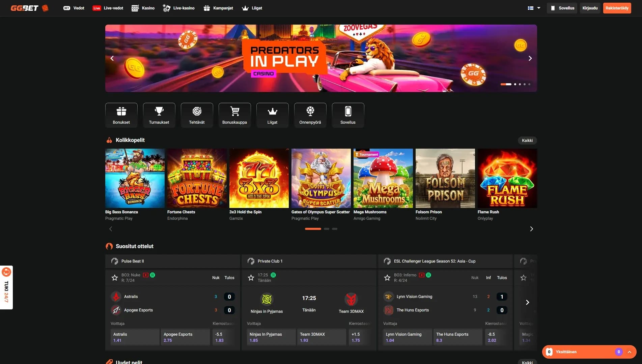This screenshot has width=642, height=364.
Task: Bet on The Huns Esports at 8.3
Action: [458, 337]
